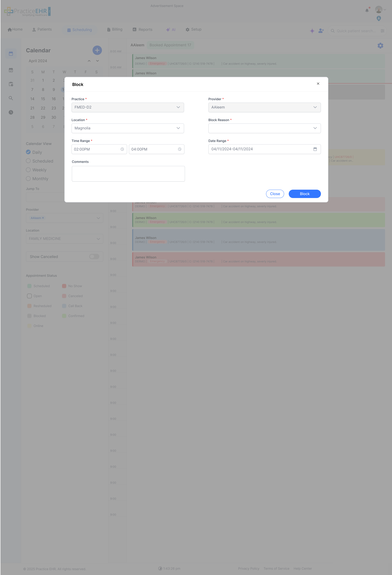Click the Canceled status color swatch
Screen dimensions: 392x575
[x=64, y=296]
